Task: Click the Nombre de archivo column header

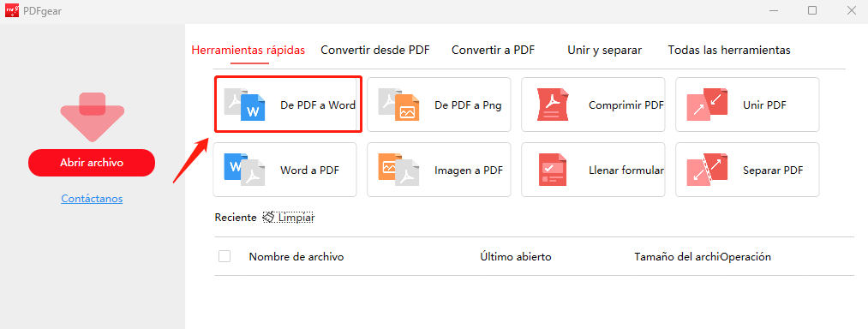Action: [x=296, y=257]
